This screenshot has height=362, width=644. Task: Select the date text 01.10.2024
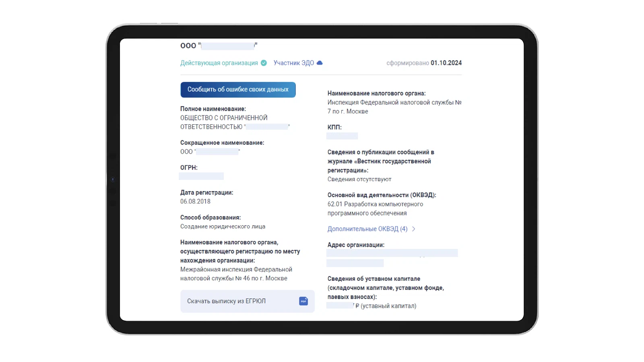(x=446, y=63)
